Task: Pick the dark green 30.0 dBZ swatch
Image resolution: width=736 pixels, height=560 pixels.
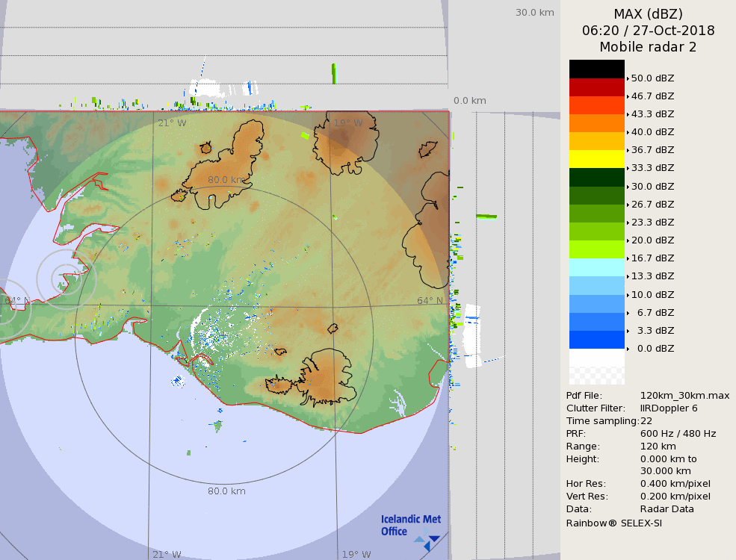Action: [596, 177]
